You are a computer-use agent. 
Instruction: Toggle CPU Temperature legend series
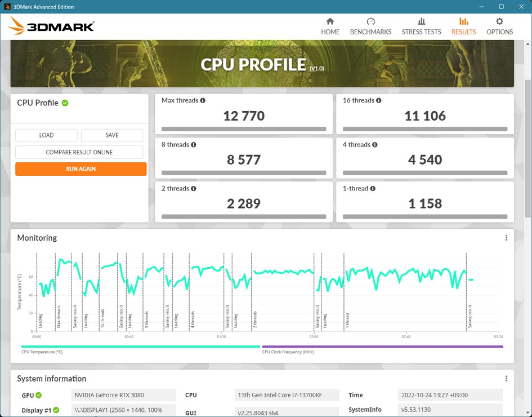(141, 349)
